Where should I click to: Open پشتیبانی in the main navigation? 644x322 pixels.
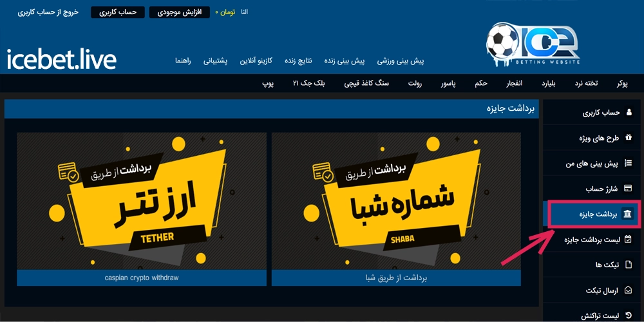216,62
